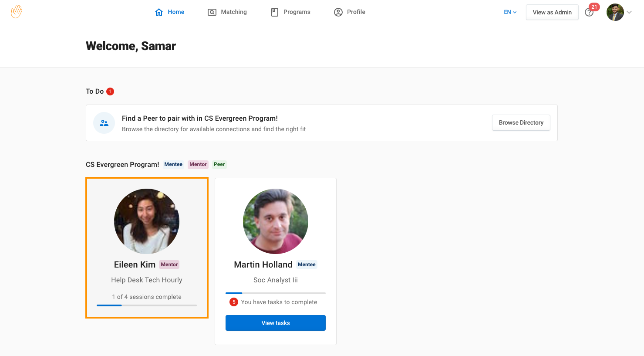
Task: Click the people icon in To Do card
Action: click(104, 123)
